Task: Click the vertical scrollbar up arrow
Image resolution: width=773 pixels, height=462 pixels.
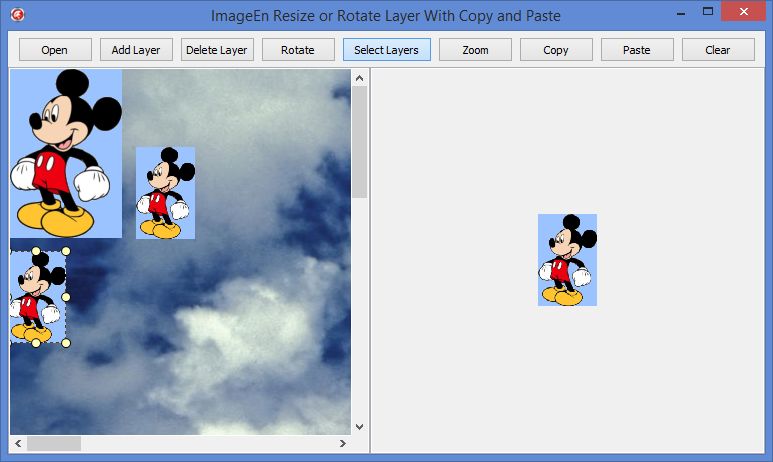Action: 359,78
